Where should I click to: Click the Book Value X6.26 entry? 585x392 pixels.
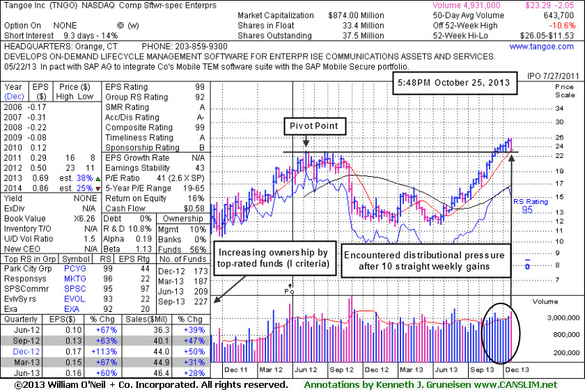point(49,218)
